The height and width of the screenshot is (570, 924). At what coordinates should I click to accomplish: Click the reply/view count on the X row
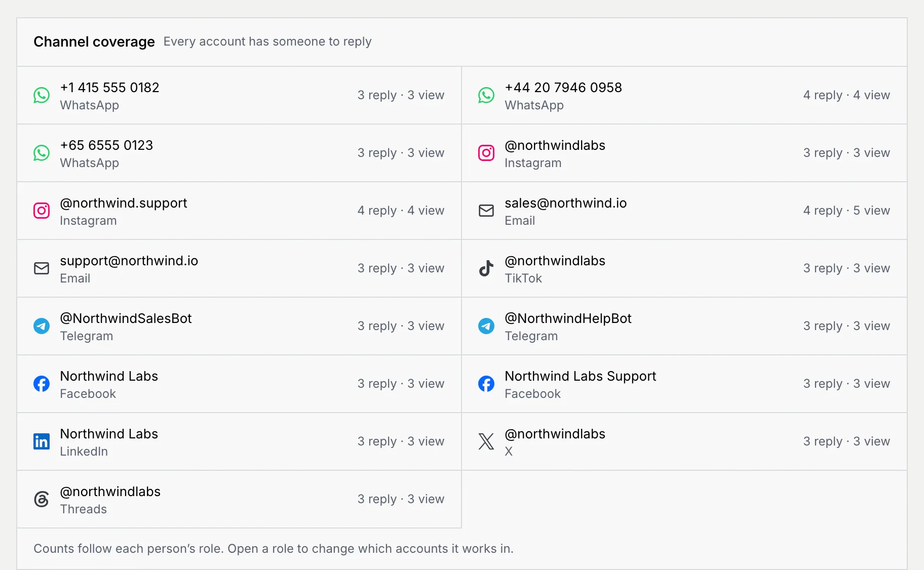click(x=846, y=441)
